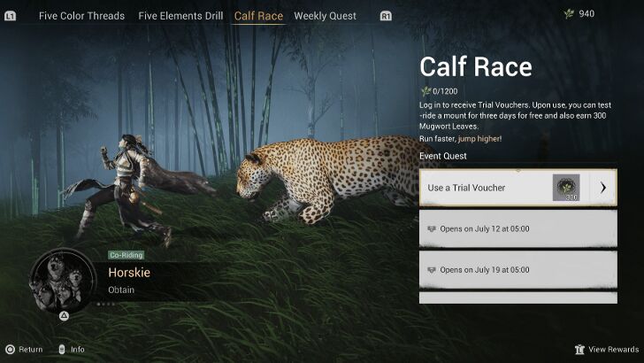Screen dimensions: 644x363
Task: Click the Horskie mount portrait
Action: coord(63,281)
